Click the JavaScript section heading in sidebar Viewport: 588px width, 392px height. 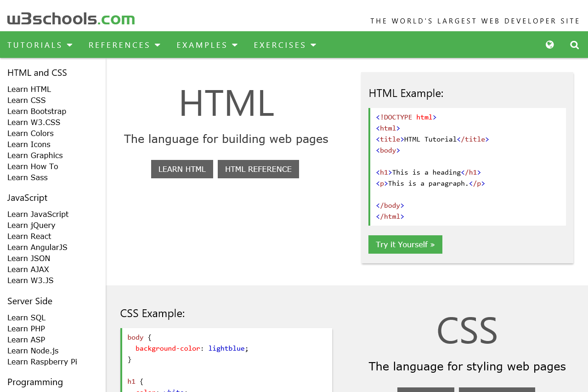(27, 198)
